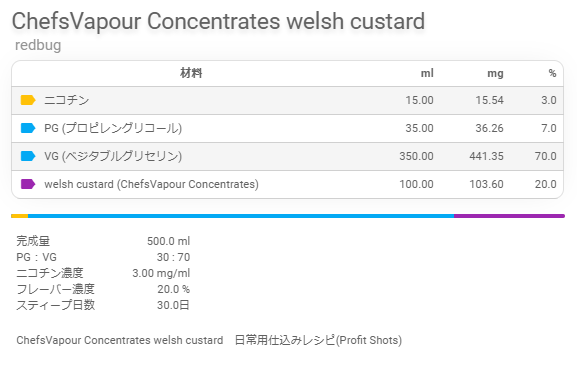Click the 材料 column header
Screen dimensions: 577x374
pyautogui.click(x=191, y=73)
